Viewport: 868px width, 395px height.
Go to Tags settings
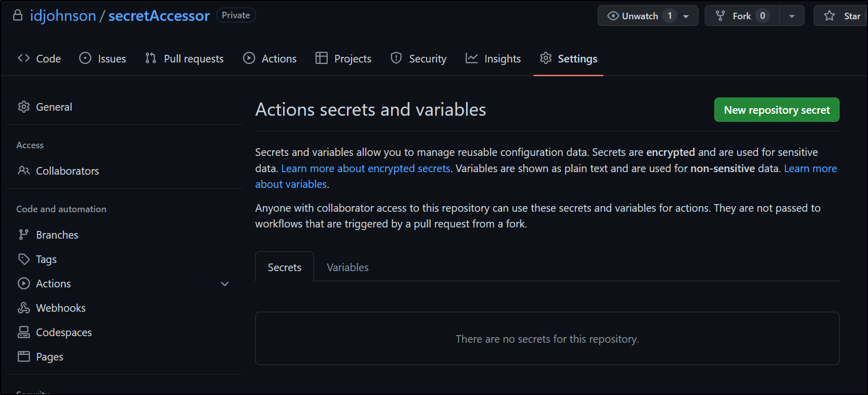pos(46,259)
